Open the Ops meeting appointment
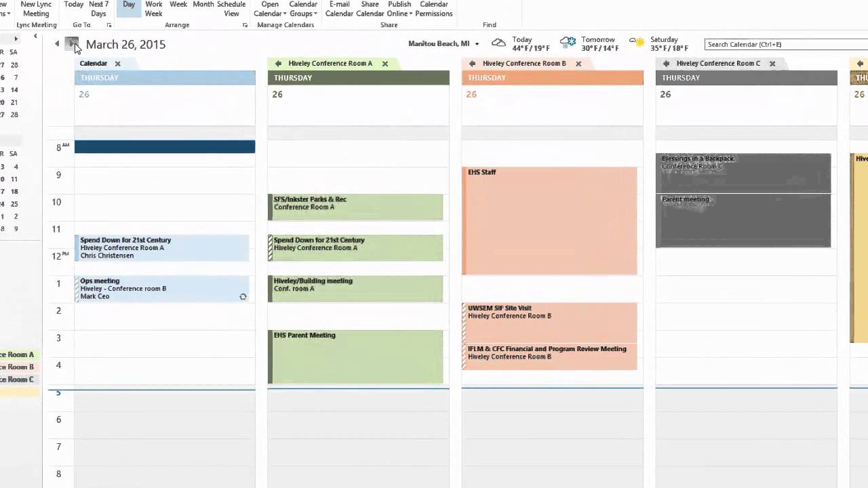Viewport: 868px width, 488px height. (x=162, y=289)
